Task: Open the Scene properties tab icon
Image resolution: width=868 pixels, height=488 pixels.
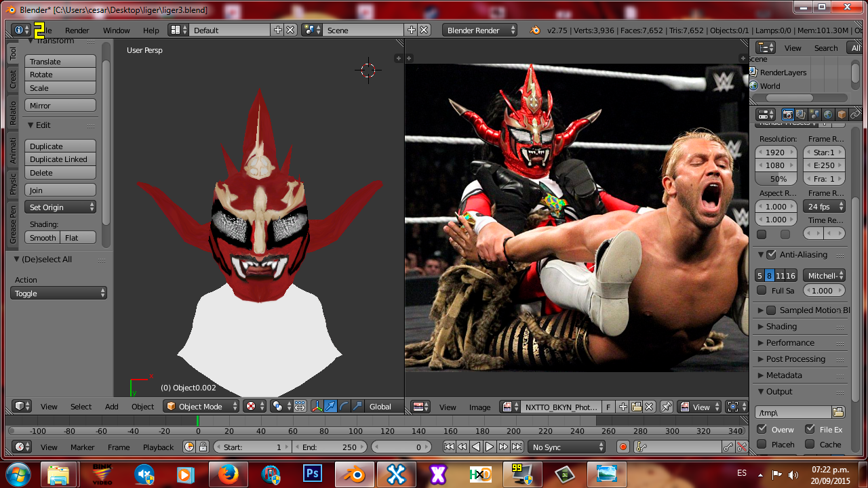Action: pos(814,115)
